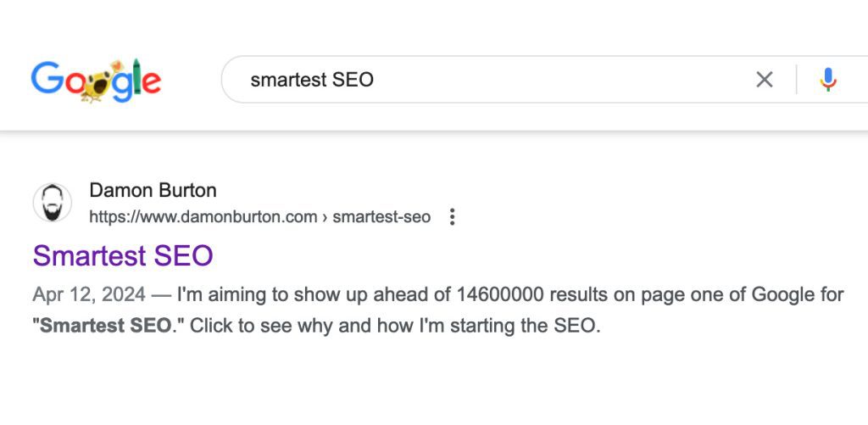Click the https://www.damonburton.com URL
868x425 pixels.
click(x=203, y=217)
